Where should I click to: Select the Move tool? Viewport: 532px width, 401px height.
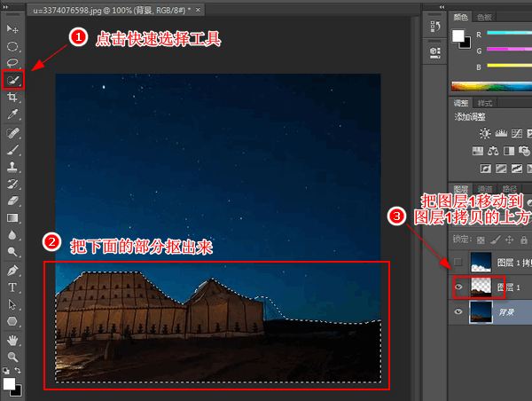pyautogui.click(x=12, y=29)
